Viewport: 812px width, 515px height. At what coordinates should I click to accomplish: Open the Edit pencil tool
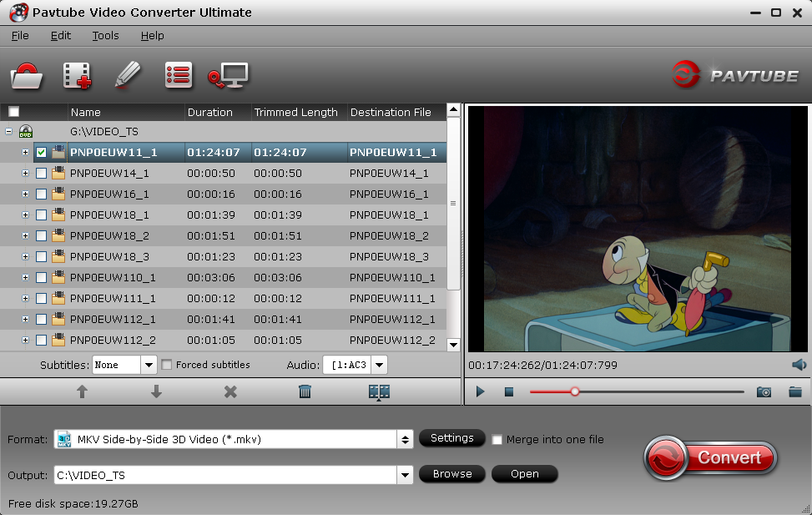click(x=128, y=76)
